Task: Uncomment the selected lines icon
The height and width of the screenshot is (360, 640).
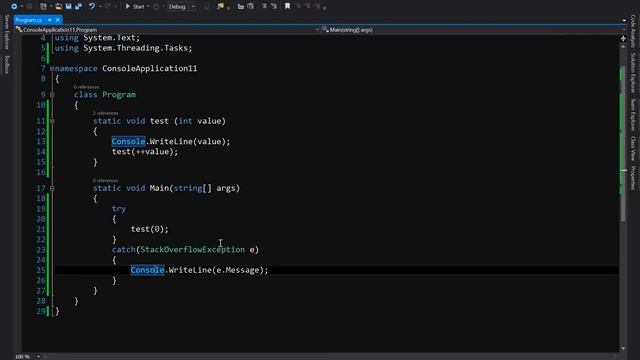Action: point(274,6)
